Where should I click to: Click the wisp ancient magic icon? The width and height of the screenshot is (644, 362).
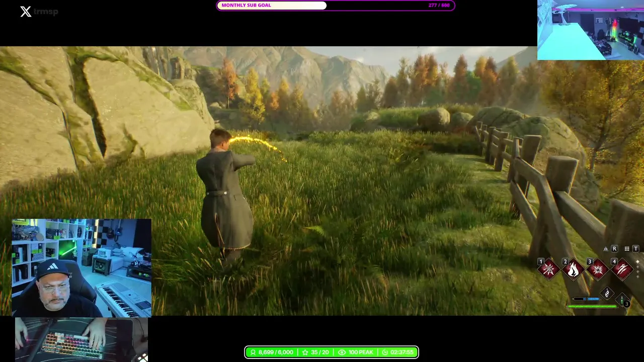[x=607, y=293]
